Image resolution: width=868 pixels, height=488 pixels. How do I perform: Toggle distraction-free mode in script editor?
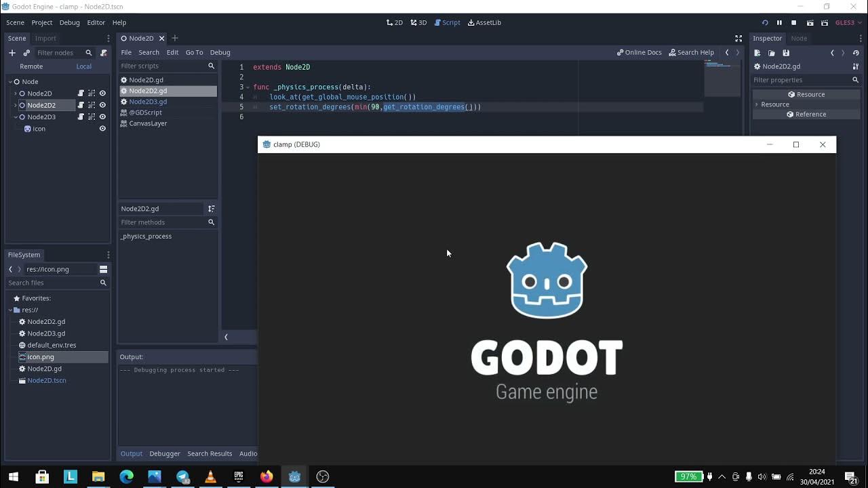coord(738,38)
